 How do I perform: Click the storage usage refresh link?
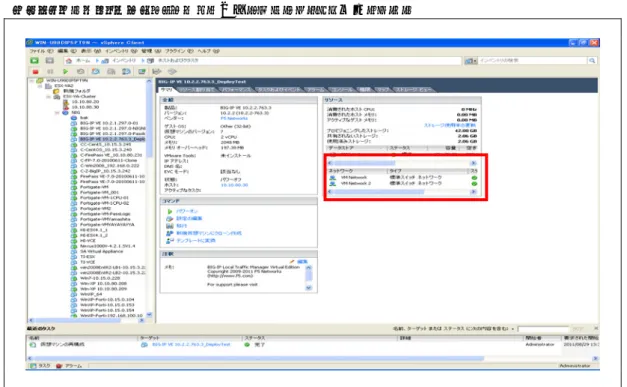coord(450,125)
